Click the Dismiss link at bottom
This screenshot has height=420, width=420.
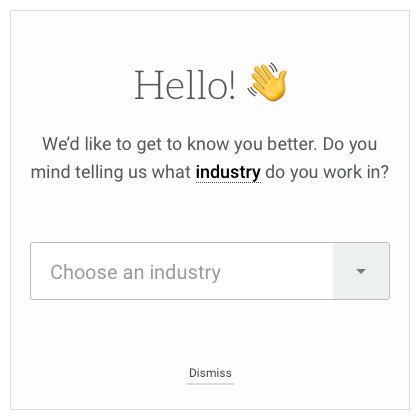(210, 373)
